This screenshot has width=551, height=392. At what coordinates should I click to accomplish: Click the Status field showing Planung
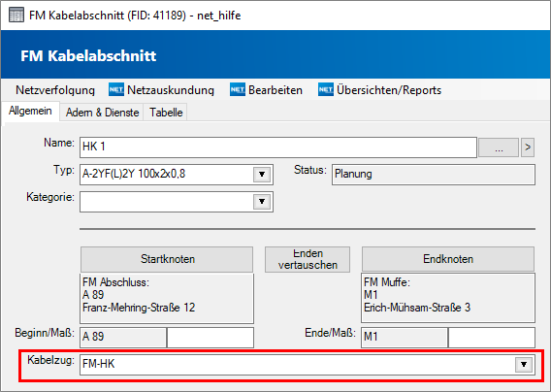[x=434, y=175]
